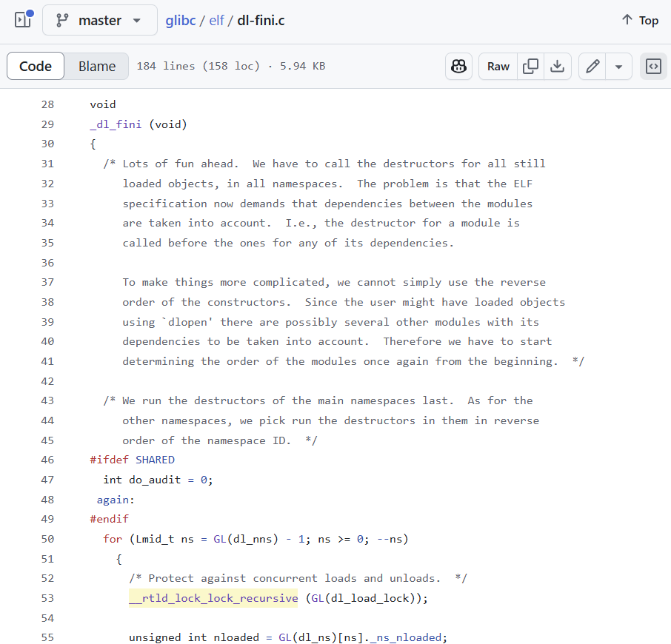Select line number 53
Viewport: 671px width, 644px height.
(47, 598)
